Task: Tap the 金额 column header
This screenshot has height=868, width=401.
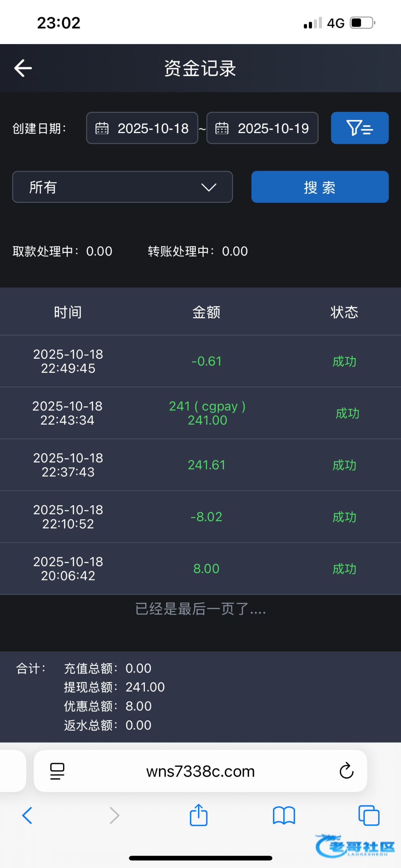Action: (x=206, y=312)
